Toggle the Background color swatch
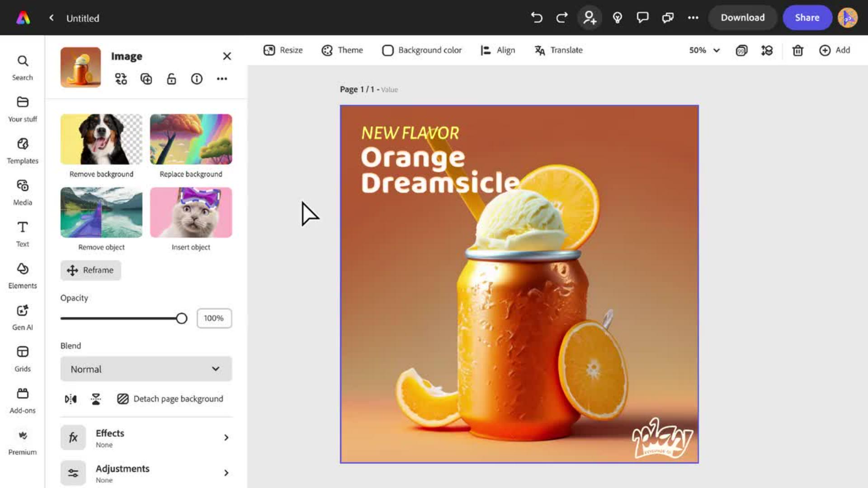This screenshot has height=488, width=868. pyautogui.click(x=387, y=50)
